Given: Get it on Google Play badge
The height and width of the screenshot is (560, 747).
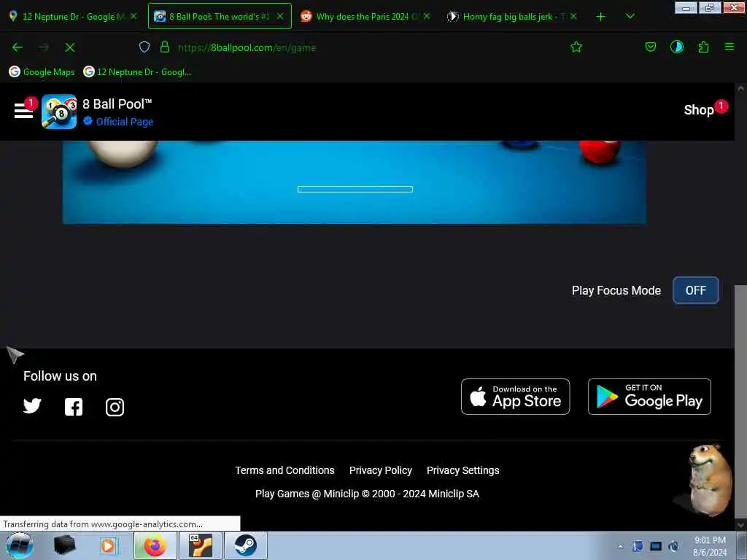Looking at the screenshot, I should pos(649,397).
